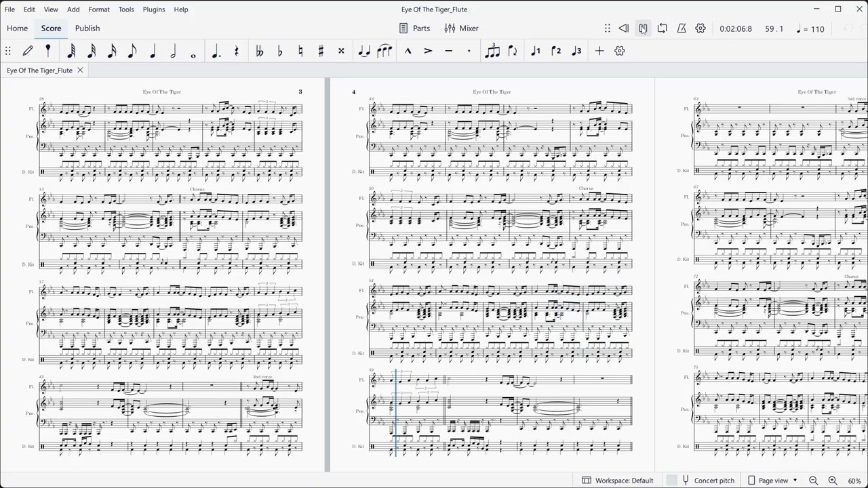Open Workspace: Default selector

tap(618, 481)
